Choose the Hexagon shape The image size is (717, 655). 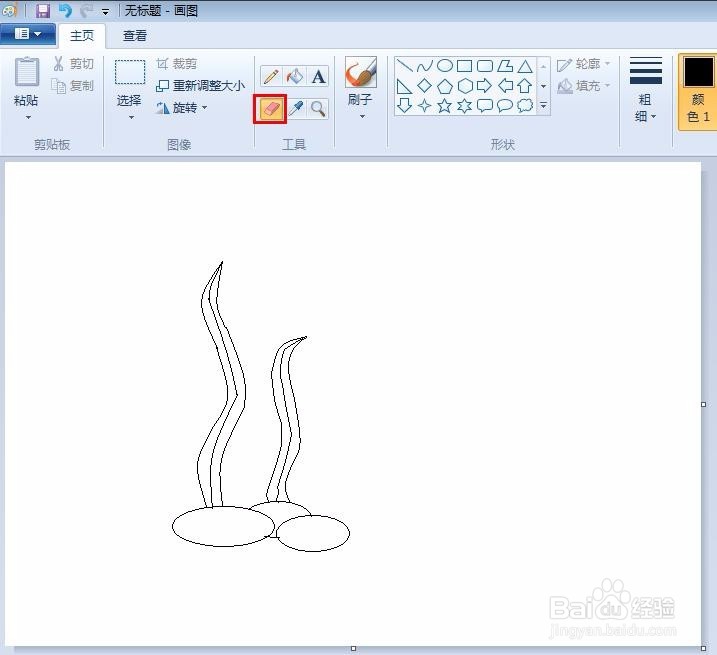click(465, 86)
